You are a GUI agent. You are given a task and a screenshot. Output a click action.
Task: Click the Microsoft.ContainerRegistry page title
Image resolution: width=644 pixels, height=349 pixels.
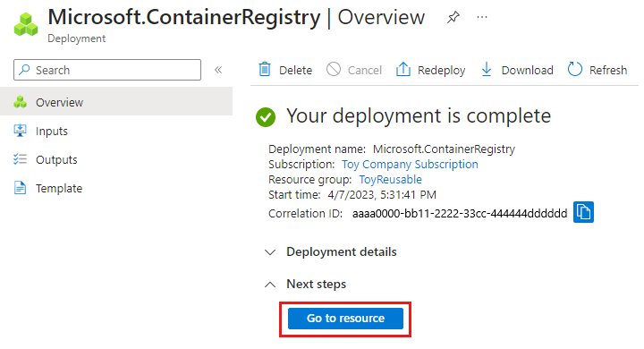point(184,18)
